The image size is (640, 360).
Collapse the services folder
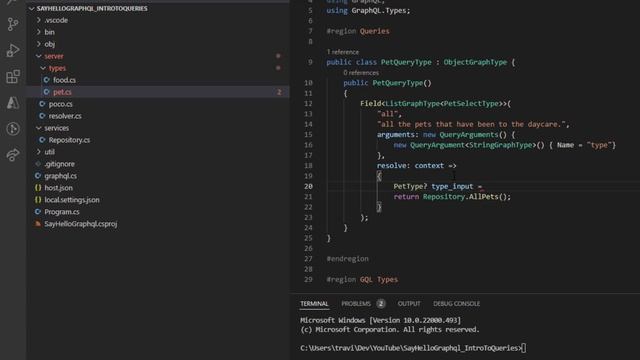(56, 128)
